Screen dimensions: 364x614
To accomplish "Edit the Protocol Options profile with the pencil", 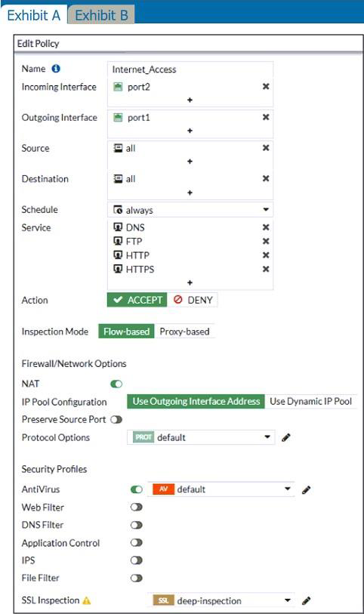I will (x=286, y=437).
